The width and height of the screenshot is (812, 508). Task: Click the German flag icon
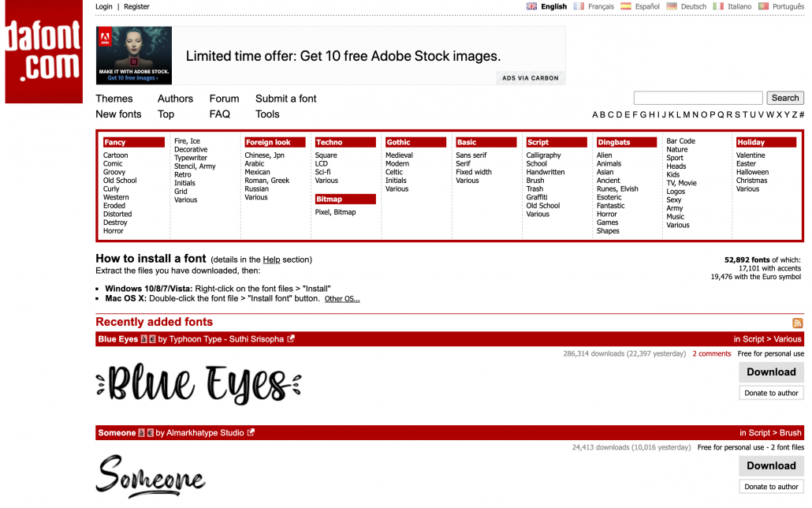672,6
